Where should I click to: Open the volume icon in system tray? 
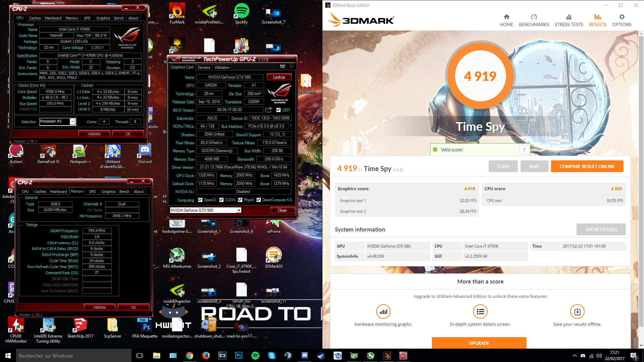click(x=599, y=356)
